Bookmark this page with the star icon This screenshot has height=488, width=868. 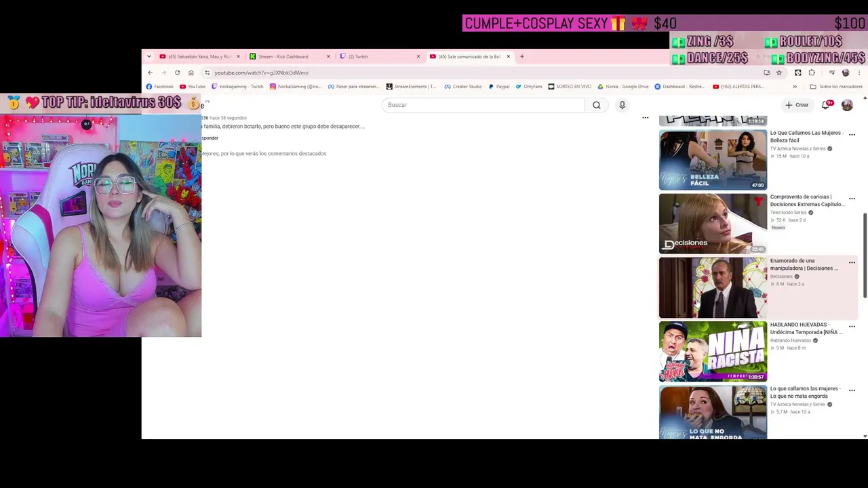(x=779, y=73)
